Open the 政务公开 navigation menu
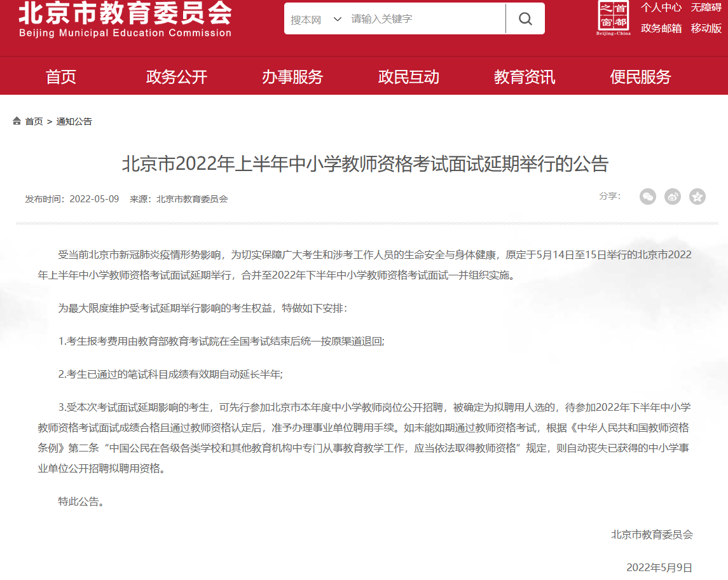Image resolution: width=728 pixels, height=580 pixels. 177,77
